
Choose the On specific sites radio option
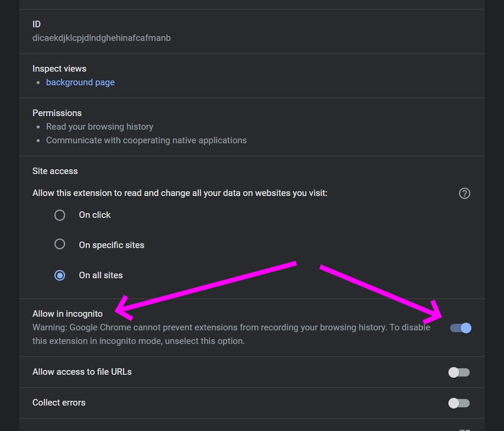60,244
